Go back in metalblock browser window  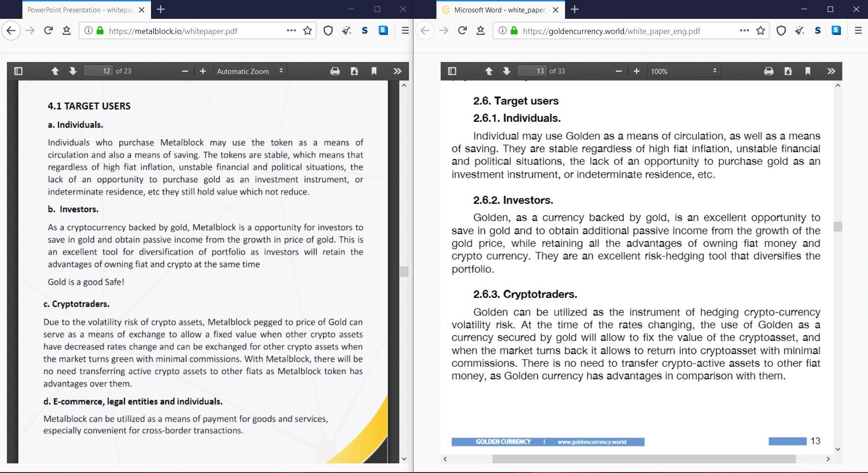coord(11,31)
